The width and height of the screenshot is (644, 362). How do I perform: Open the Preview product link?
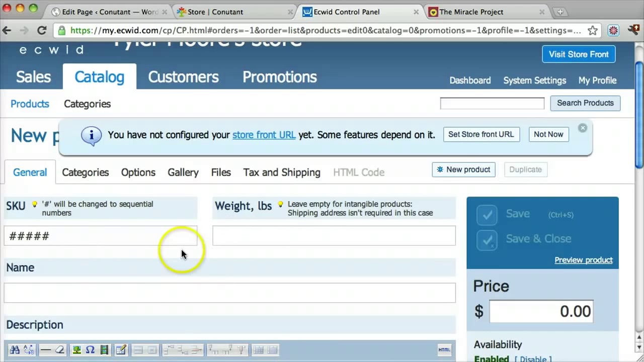pyautogui.click(x=584, y=260)
